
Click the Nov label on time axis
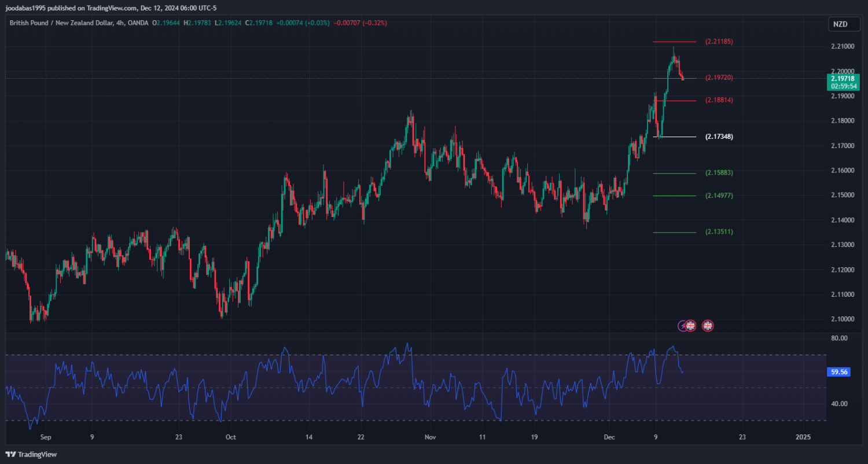coord(429,437)
